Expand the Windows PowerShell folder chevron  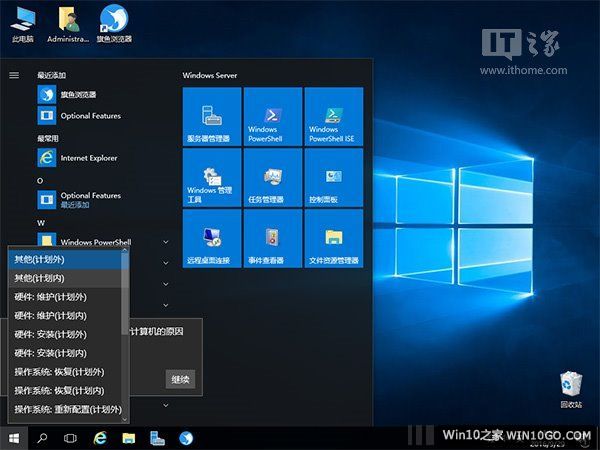coord(166,242)
